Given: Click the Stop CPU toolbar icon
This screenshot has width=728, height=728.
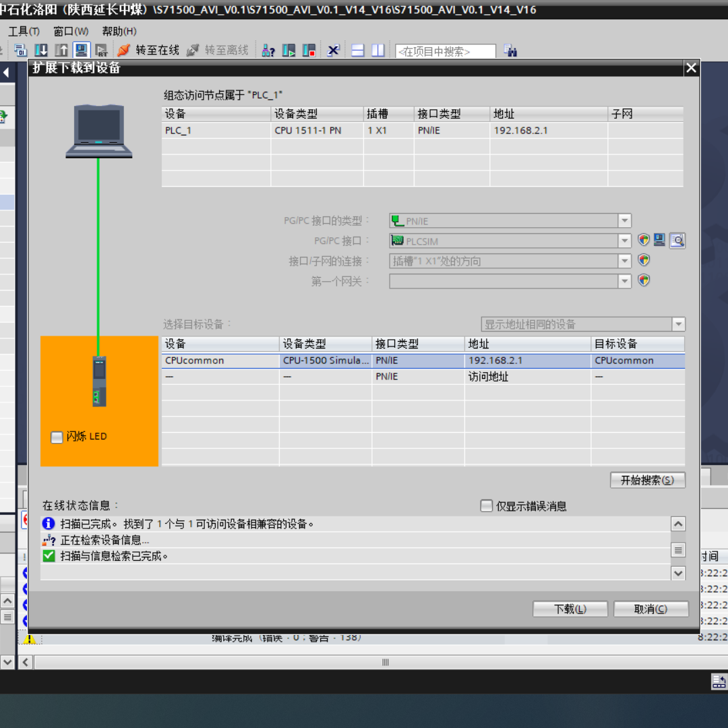Looking at the screenshot, I should (309, 51).
